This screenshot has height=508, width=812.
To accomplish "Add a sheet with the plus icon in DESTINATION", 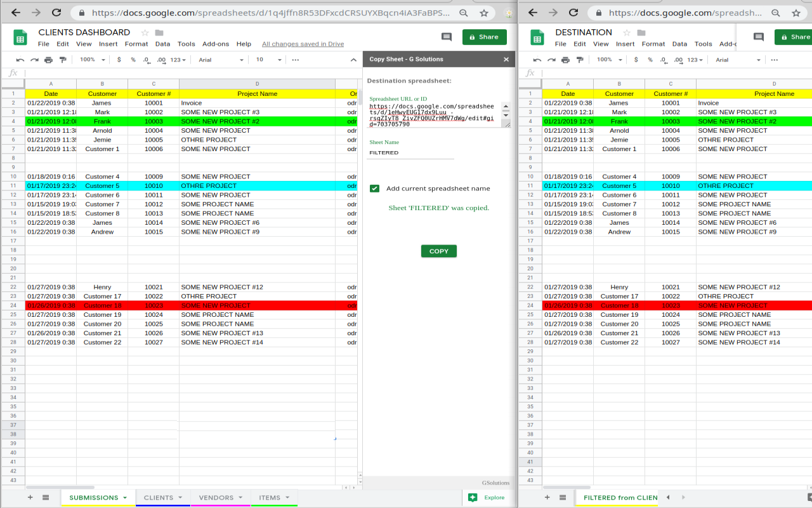I will pyautogui.click(x=547, y=497).
